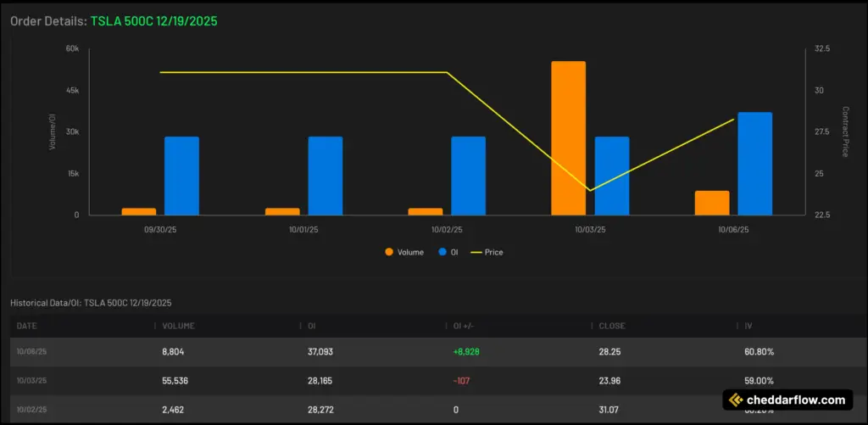Click the orange Volume bar for 10/03/25
The image size is (868, 425).
(x=568, y=138)
